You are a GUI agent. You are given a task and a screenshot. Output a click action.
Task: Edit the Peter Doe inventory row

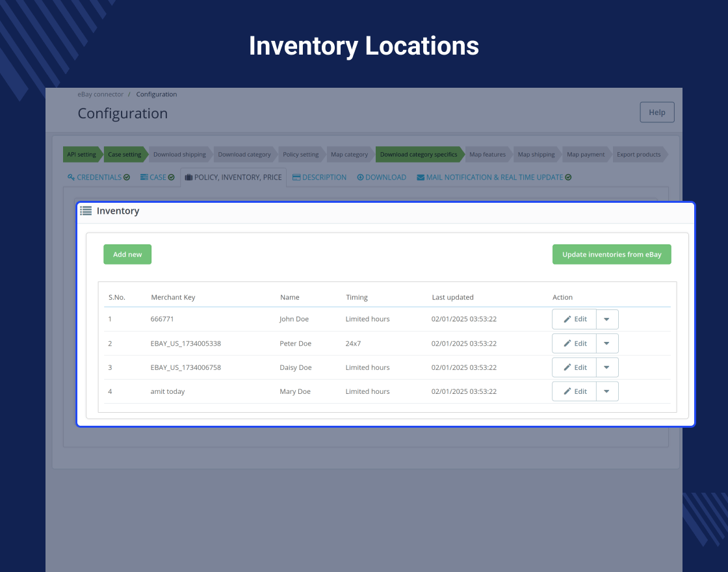575,343
